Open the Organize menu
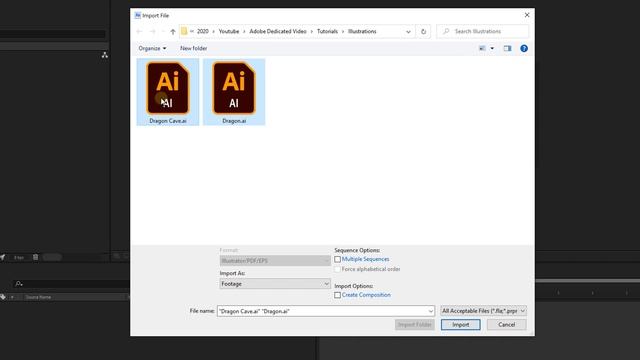This screenshot has height=360, width=640. click(152, 48)
